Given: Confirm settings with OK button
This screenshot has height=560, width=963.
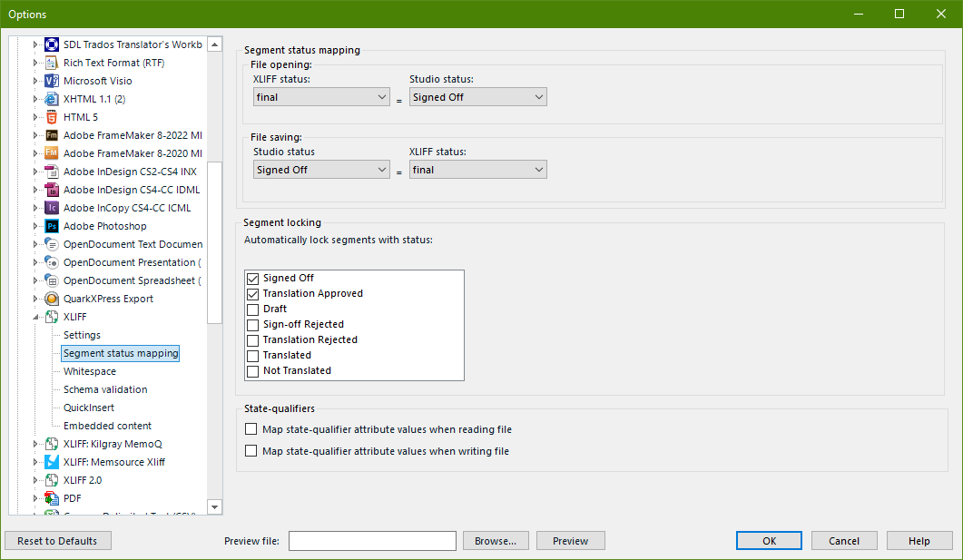Looking at the screenshot, I should point(769,541).
